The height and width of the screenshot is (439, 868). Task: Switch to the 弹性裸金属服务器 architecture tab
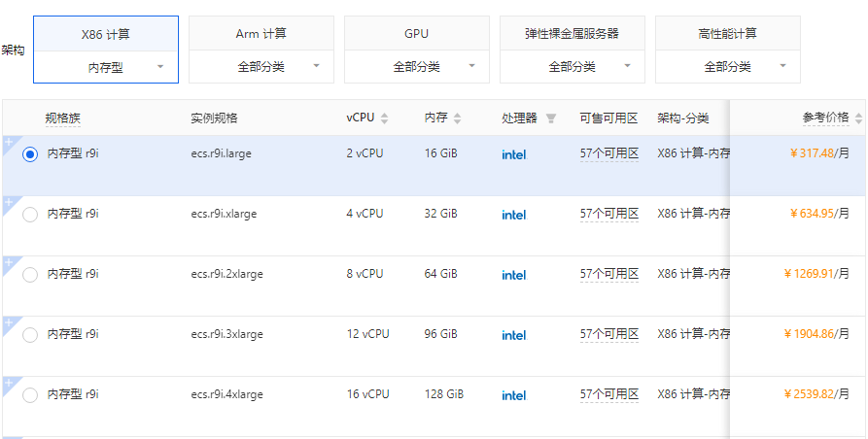573,34
